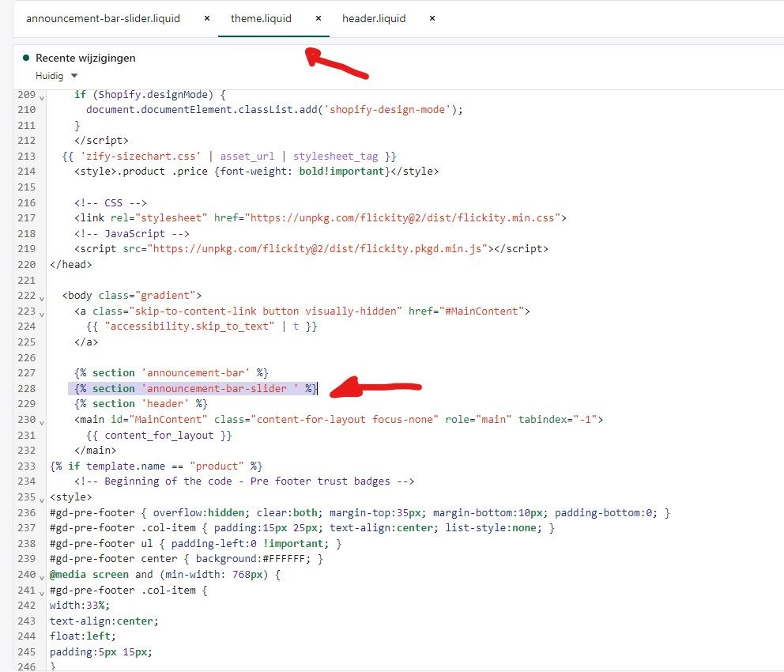The width and height of the screenshot is (784, 672).
Task: Switch to the announcement-bar-slider.liquid tab
Action: 103,18
